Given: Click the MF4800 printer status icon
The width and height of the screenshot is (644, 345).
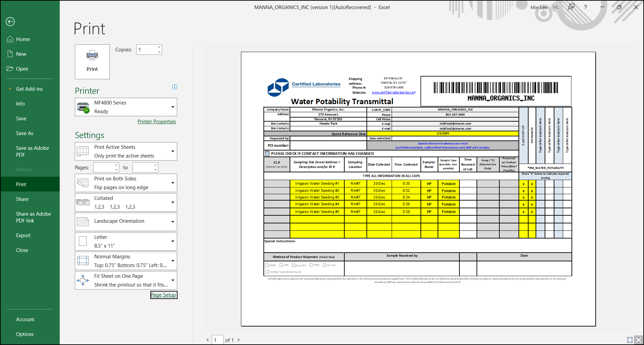Looking at the screenshot, I should coord(83,107).
